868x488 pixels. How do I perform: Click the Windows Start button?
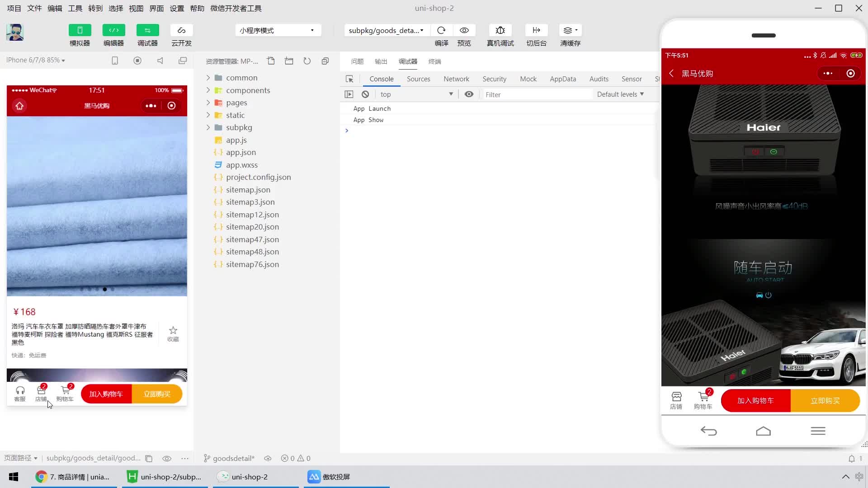click(14, 477)
